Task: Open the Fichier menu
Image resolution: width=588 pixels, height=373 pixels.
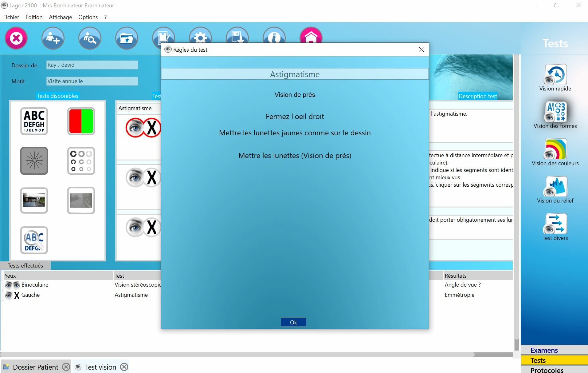Action: (x=11, y=17)
